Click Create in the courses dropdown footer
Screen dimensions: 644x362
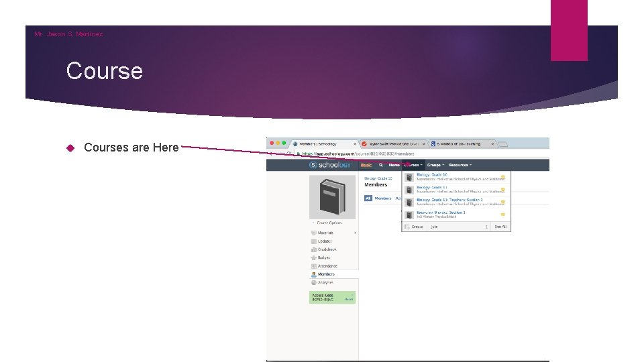point(414,227)
